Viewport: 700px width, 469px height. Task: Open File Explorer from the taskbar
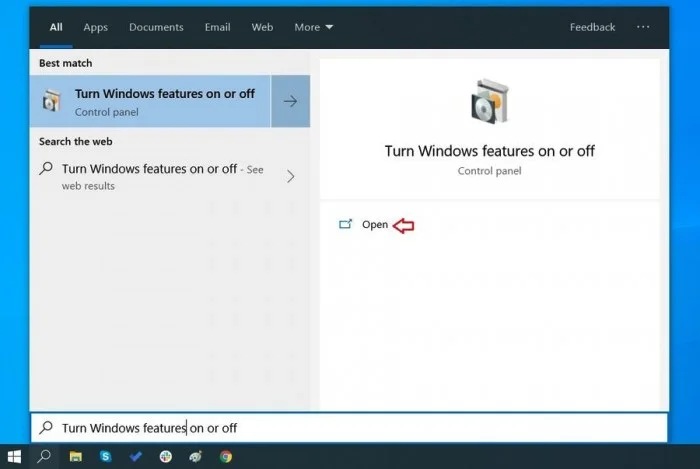coord(75,457)
